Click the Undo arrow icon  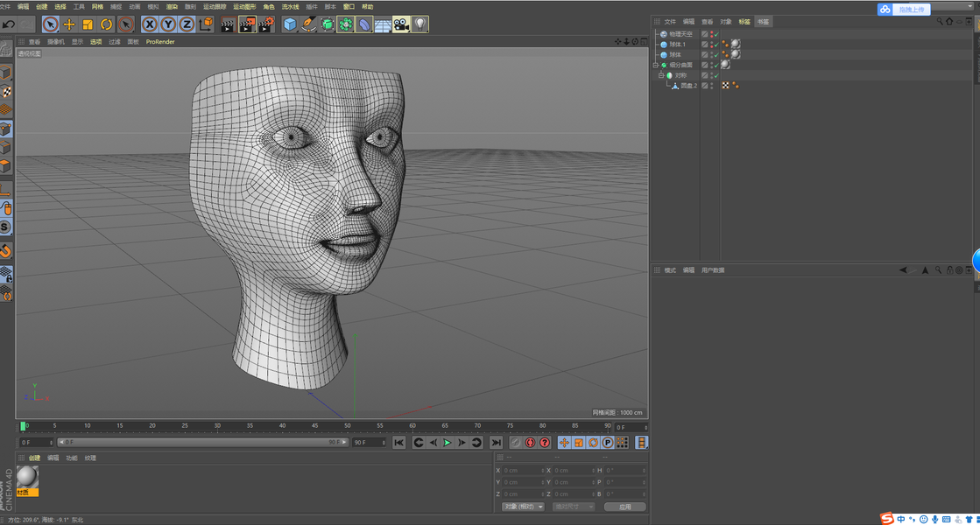tap(9, 24)
